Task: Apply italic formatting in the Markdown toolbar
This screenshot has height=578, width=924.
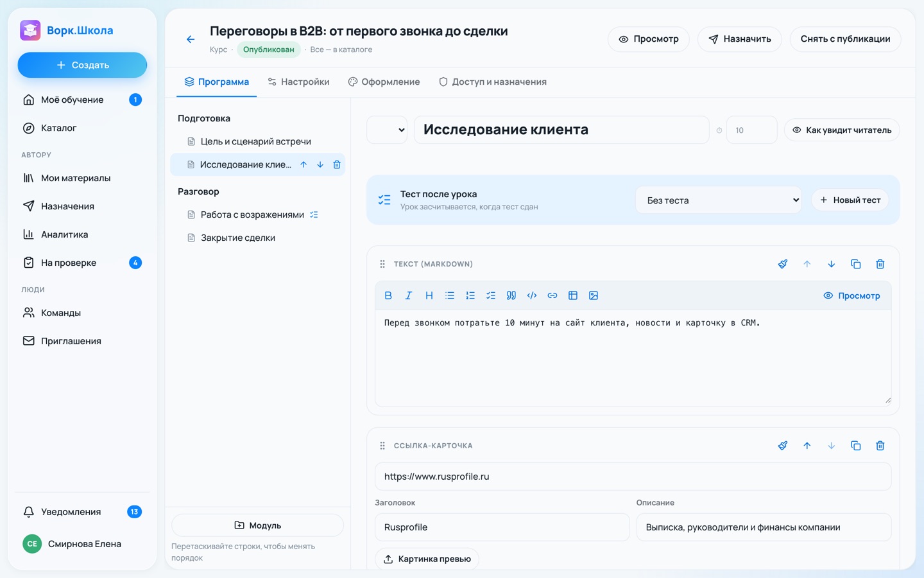Action: [x=409, y=295]
